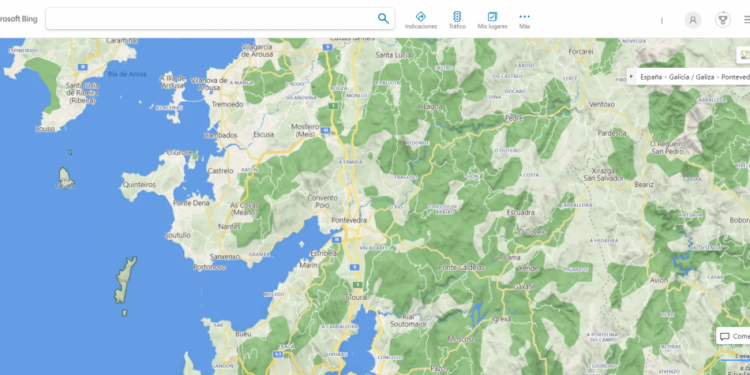Viewport: 750px width, 375px height.
Task: Click the Estribela label
Action: coord(323,253)
